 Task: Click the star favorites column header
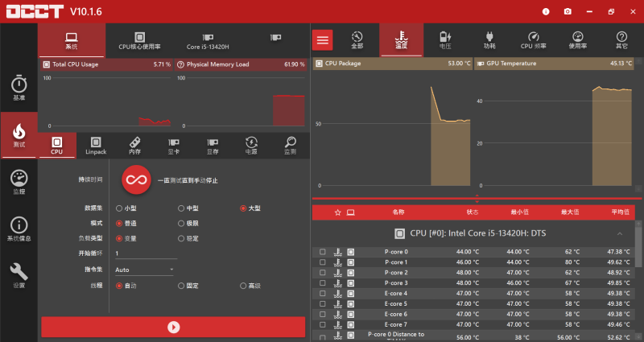337,212
